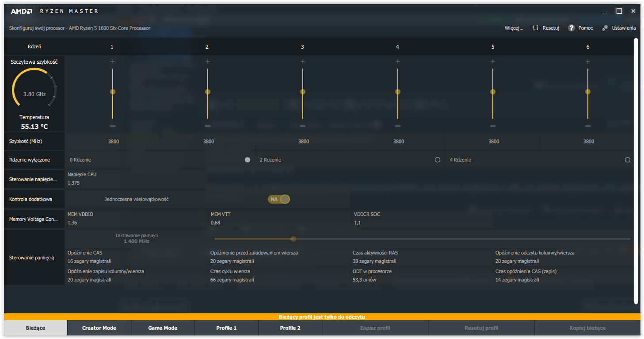
Task: Maximize the Ryzen Master window
Action: tap(619, 11)
